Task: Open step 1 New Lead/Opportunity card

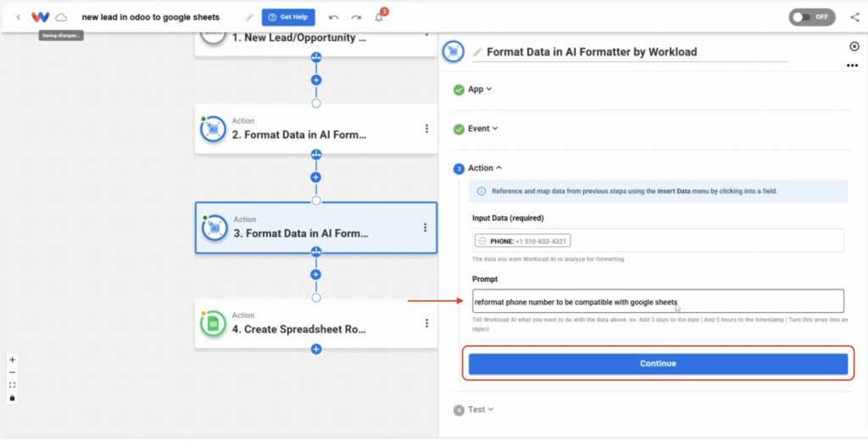Action: point(315,44)
